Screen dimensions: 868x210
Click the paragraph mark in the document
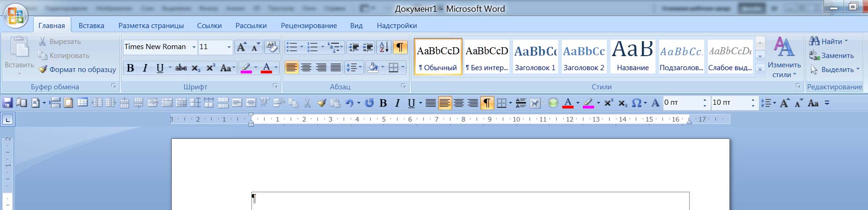point(254,198)
